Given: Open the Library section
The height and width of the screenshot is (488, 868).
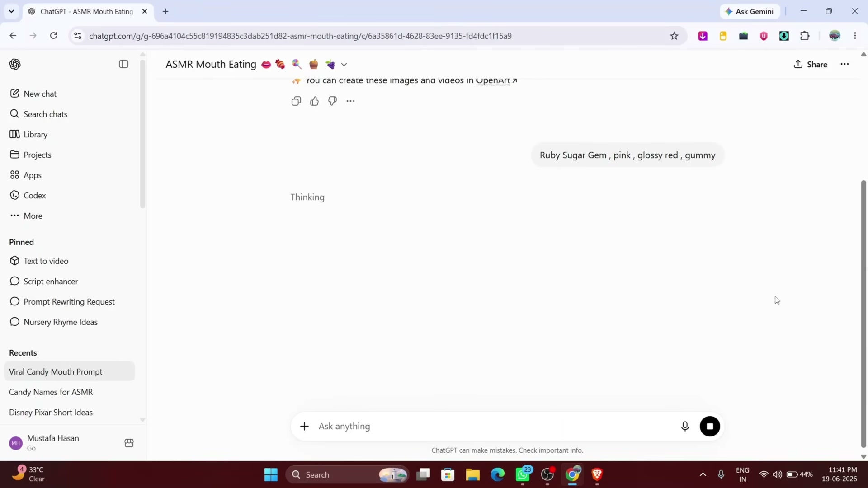Looking at the screenshot, I should (69, 134).
